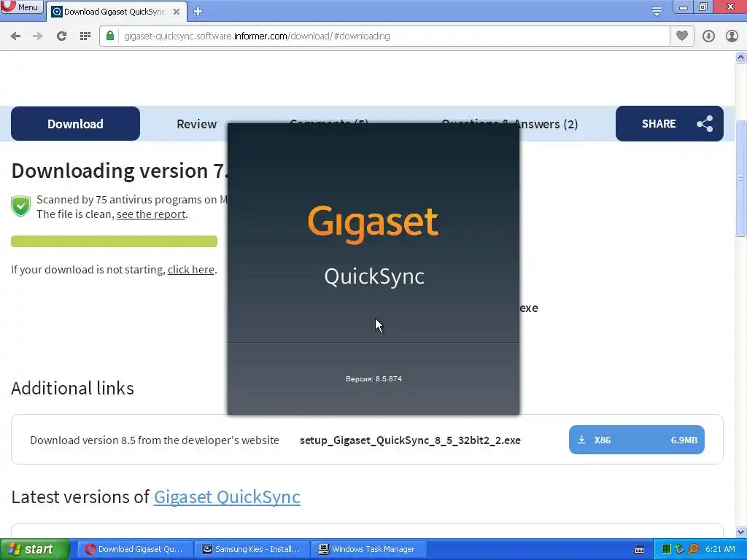Follow the 'click here' download link
747x560 pixels.
pyautogui.click(x=191, y=270)
